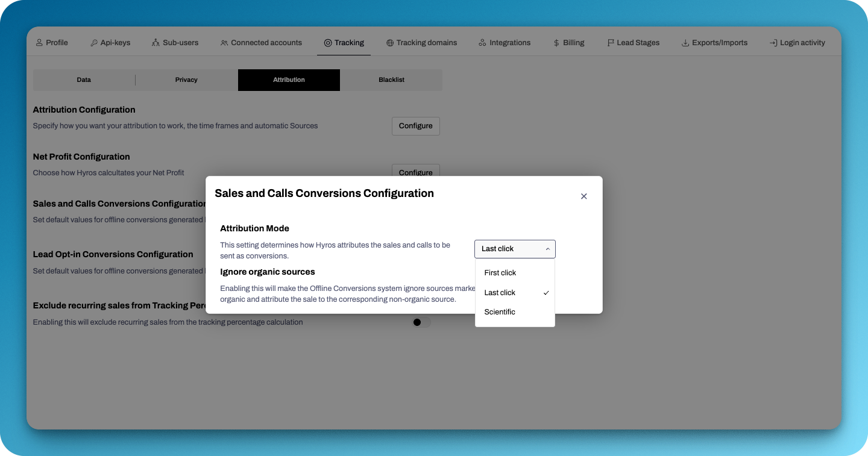Click the Profile person icon

coord(39,43)
